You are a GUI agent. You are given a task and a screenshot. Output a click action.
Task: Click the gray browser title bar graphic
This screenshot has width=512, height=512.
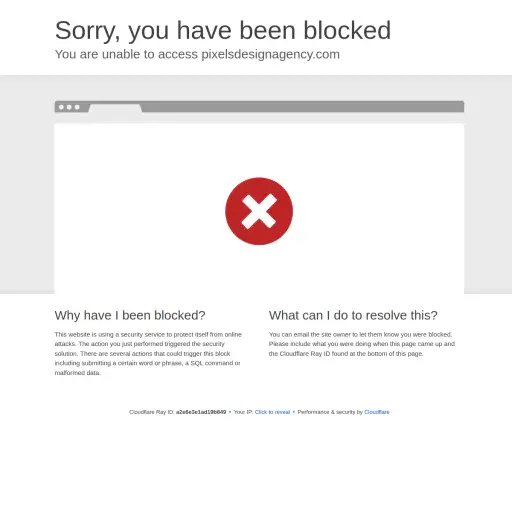(259, 107)
